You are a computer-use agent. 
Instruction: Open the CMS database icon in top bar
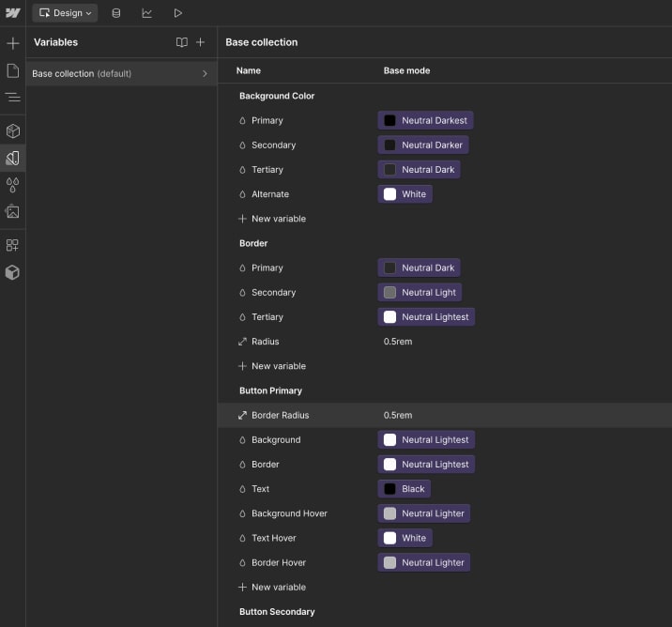[116, 13]
